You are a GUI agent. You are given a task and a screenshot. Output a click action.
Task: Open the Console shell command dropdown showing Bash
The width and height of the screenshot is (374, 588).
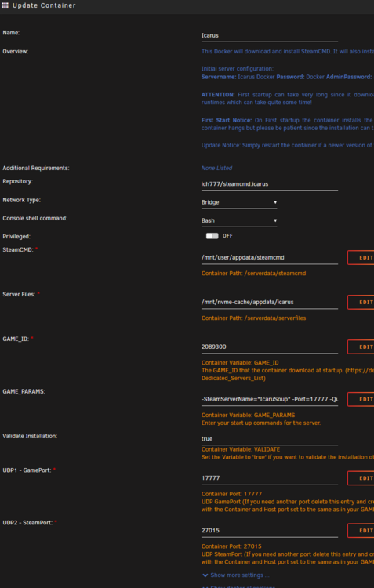239,221
